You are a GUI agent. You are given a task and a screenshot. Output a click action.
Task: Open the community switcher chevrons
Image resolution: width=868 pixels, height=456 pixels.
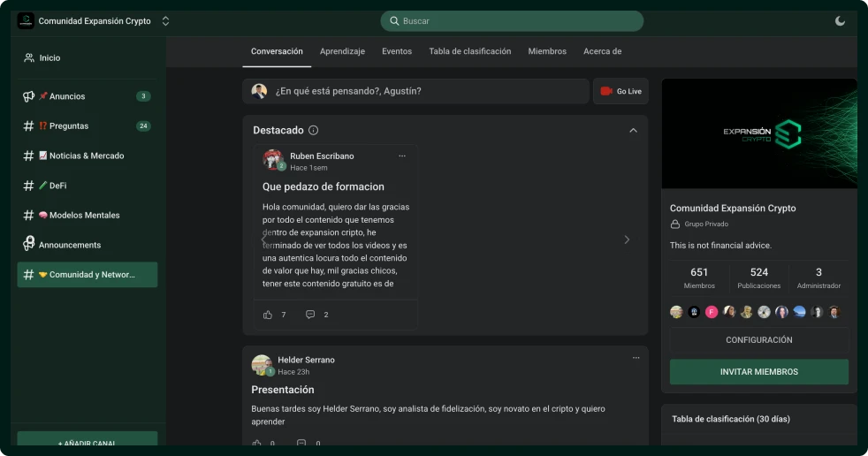[165, 21]
